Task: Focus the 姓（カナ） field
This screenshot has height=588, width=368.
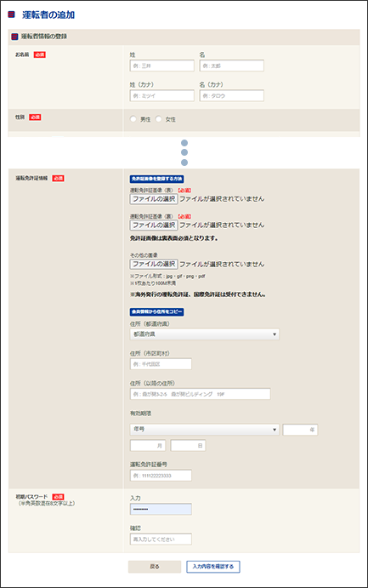Action: click(x=162, y=95)
